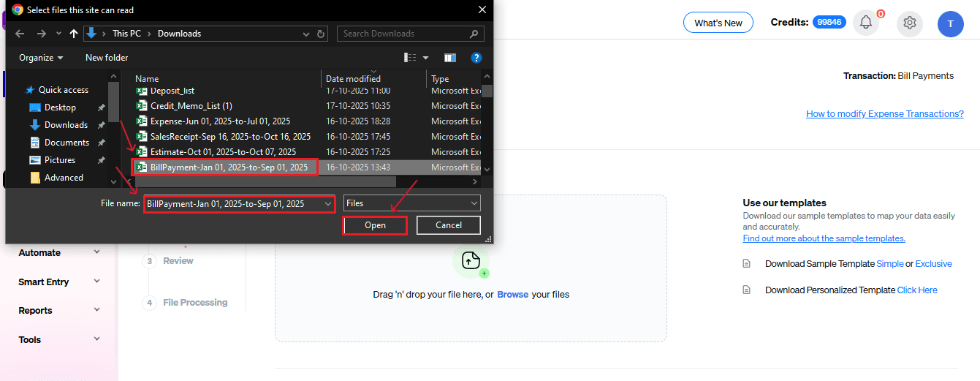Screen dimensions: 980x381
Task: Open recent locations dropdown chevron
Action: tap(58, 34)
